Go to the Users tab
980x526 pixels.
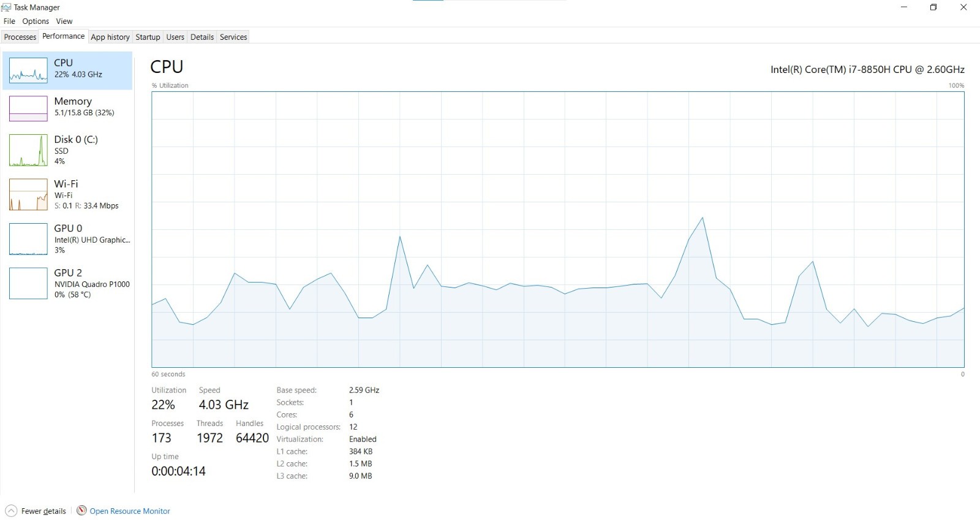click(x=175, y=37)
